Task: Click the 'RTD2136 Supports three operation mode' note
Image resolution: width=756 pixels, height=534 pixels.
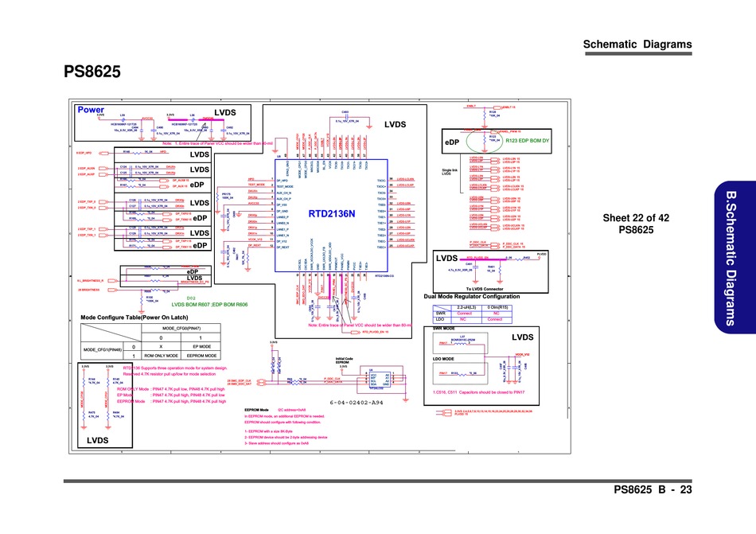Action: pos(175,368)
